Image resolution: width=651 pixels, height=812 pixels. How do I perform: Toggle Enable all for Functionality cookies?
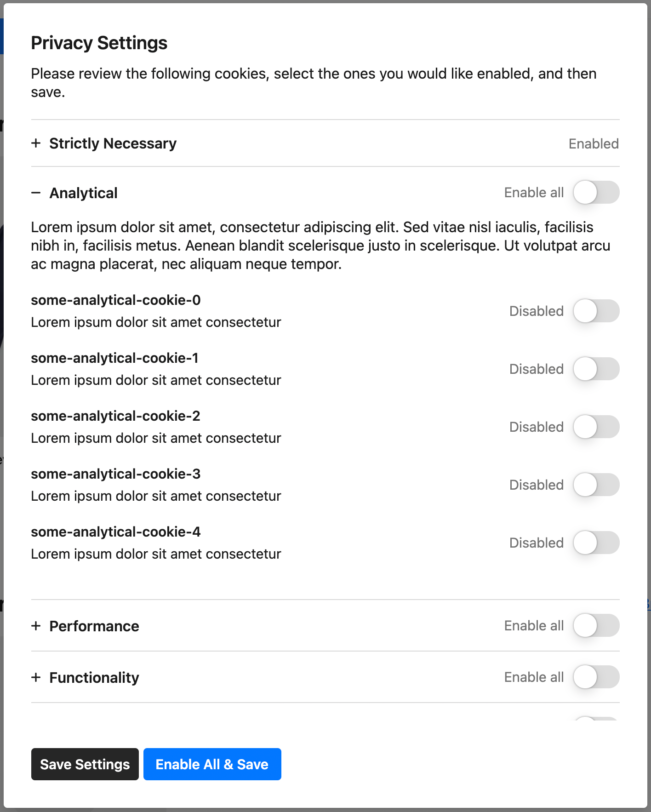(x=596, y=677)
